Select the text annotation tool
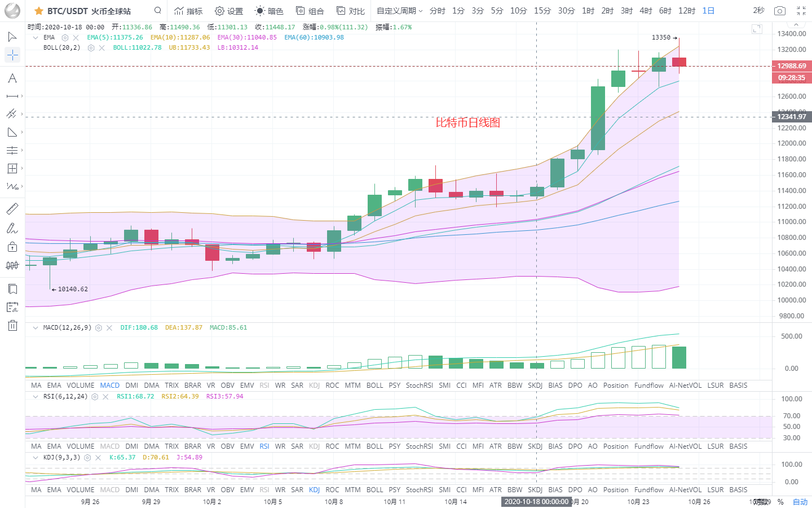Screen dimensions: 812x508 12,78
